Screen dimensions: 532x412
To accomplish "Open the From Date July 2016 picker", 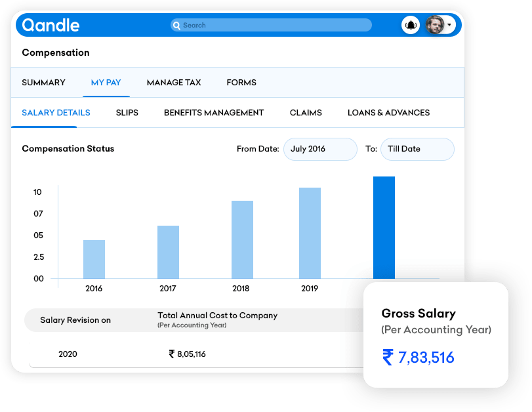I will click(x=320, y=149).
